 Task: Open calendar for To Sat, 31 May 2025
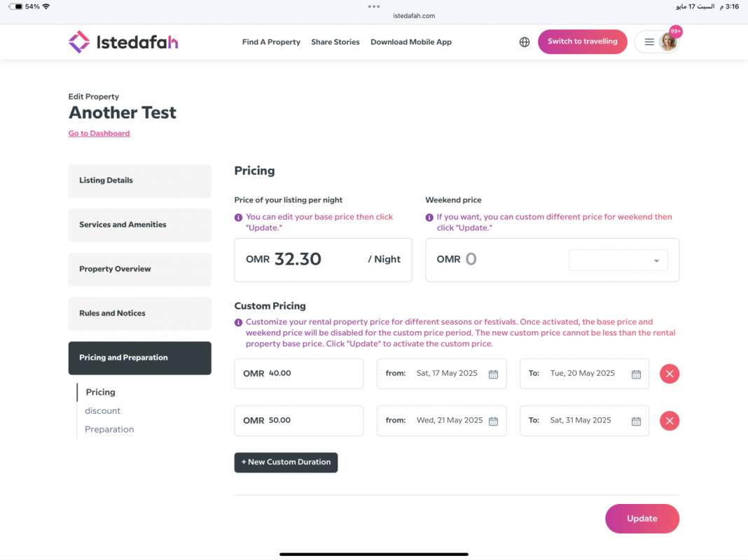pyautogui.click(x=636, y=421)
